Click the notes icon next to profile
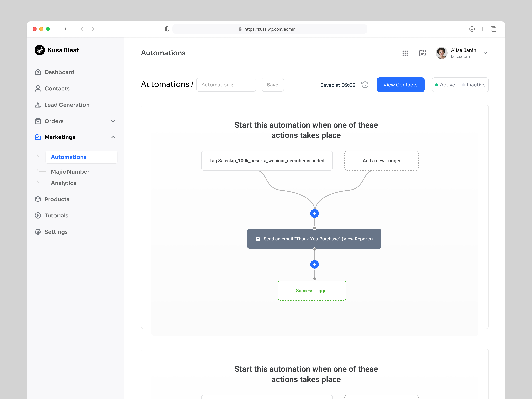The height and width of the screenshot is (399, 532). coord(423,53)
